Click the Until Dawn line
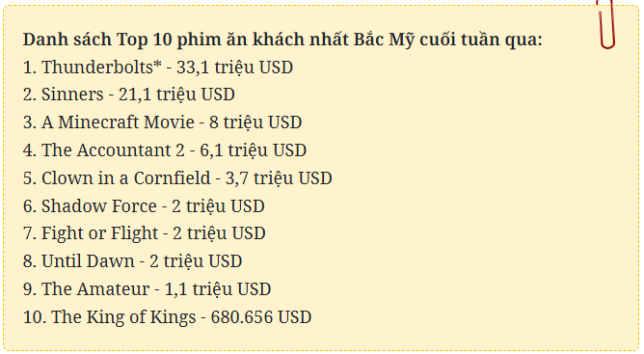This screenshot has width=644, height=354. click(x=132, y=261)
